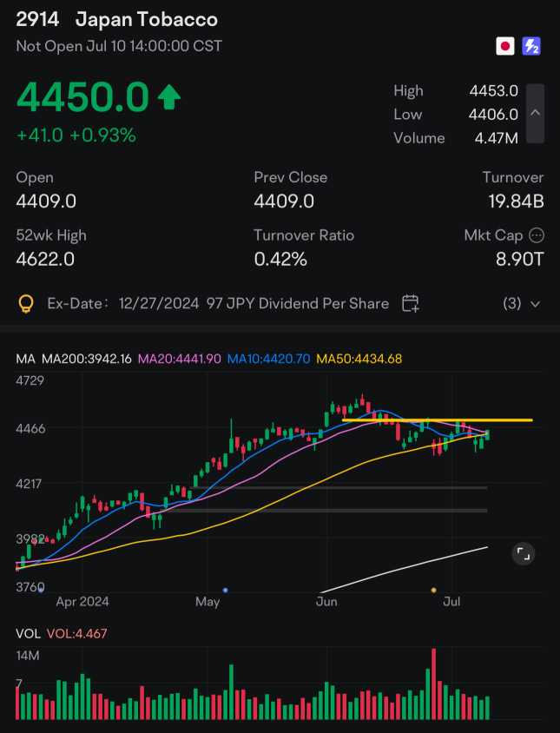Tap the 52wk High value 4622.0
The height and width of the screenshot is (733, 560).
pos(45,259)
